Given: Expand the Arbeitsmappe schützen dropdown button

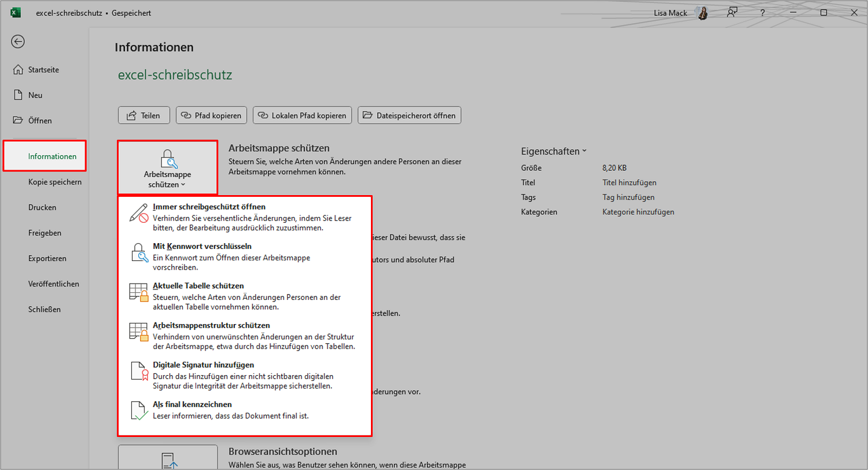Looking at the screenshot, I should tap(168, 167).
